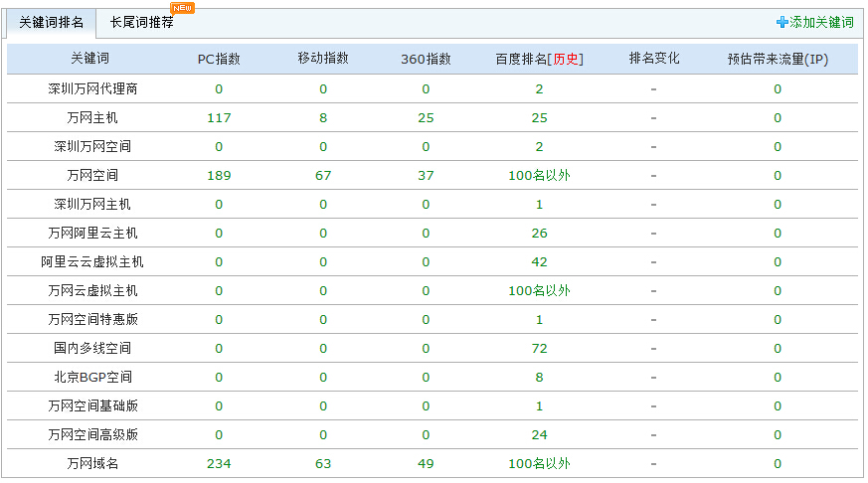Screen dimensions: 868x483
Task: Switch to the 关键词排名 tab
Action: click(x=51, y=23)
